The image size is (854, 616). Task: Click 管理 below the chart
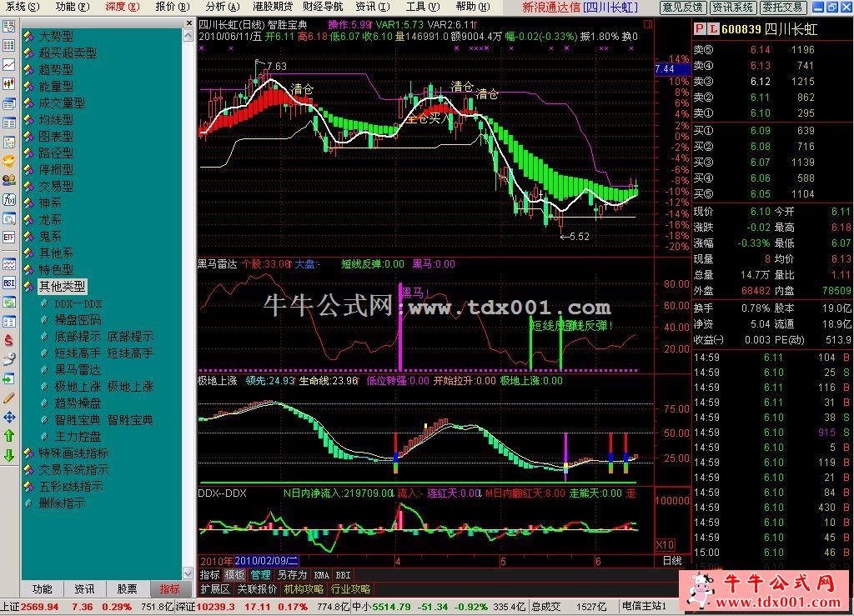point(260,574)
